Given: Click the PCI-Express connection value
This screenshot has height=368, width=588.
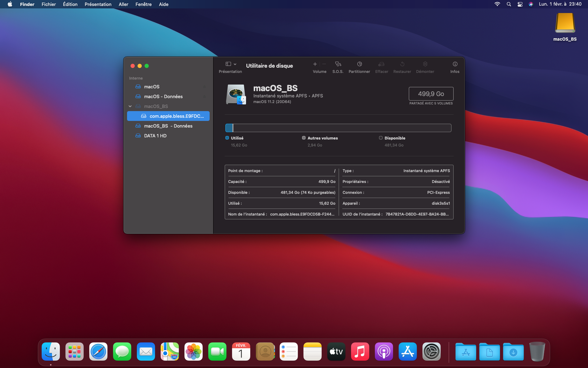Looking at the screenshot, I should [439, 192].
